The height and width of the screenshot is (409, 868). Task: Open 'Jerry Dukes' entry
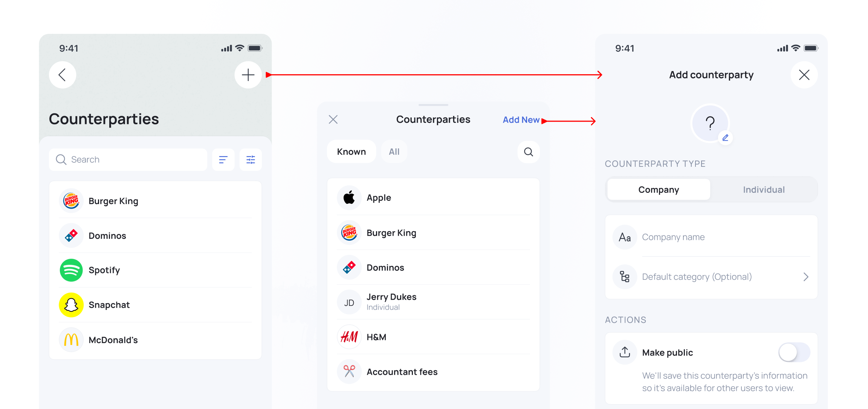point(433,302)
